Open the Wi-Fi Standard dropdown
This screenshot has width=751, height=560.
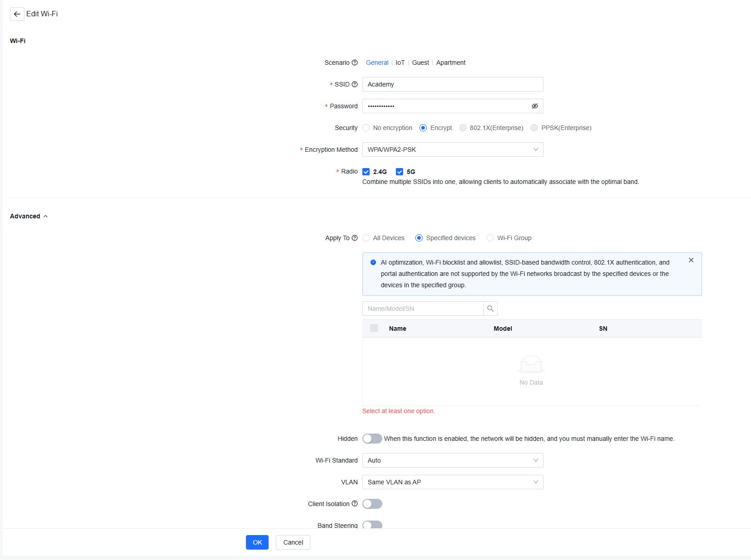click(x=453, y=460)
